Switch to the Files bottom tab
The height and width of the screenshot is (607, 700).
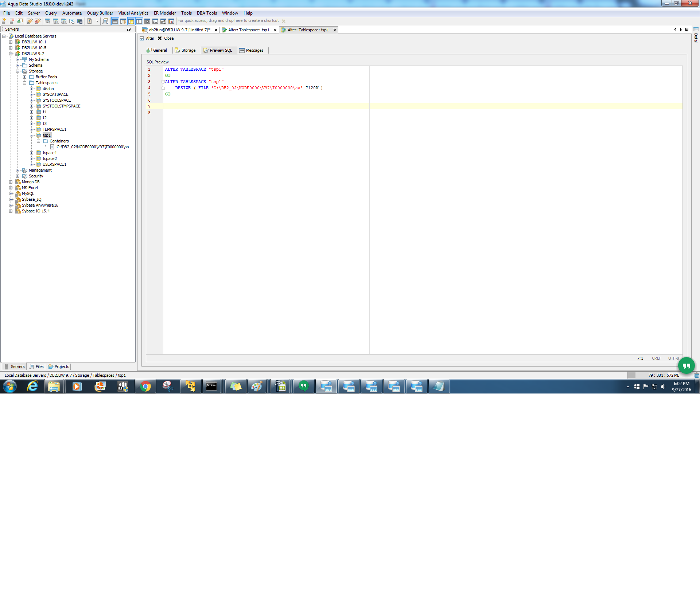click(x=36, y=367)
